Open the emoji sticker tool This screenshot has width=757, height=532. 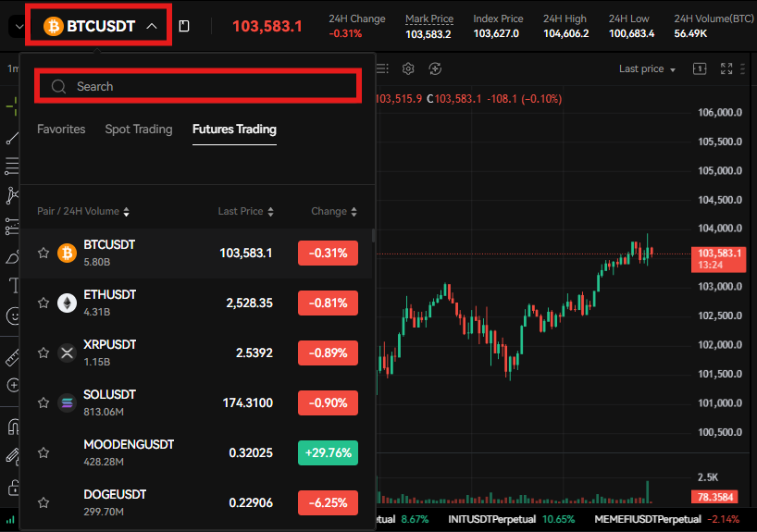coord(13,316)
